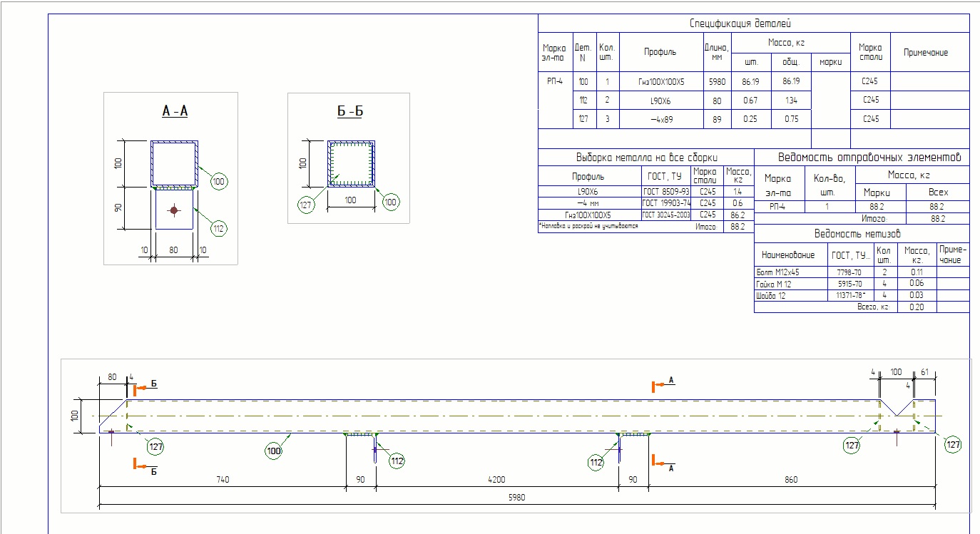Click the 5980 overall length dimension
The width and height of the screenshot is (980, 534).
pos(516,498)
